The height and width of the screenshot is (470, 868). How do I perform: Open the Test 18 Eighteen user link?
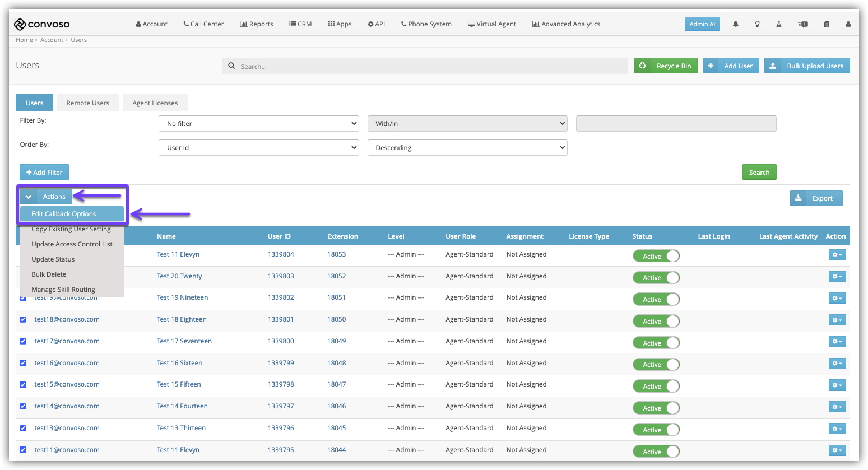click(x=182, y=319)
